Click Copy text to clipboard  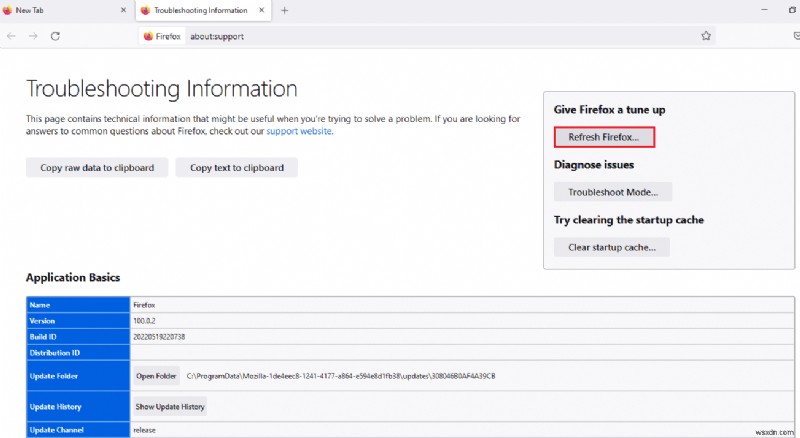click(x=237, y=167)
